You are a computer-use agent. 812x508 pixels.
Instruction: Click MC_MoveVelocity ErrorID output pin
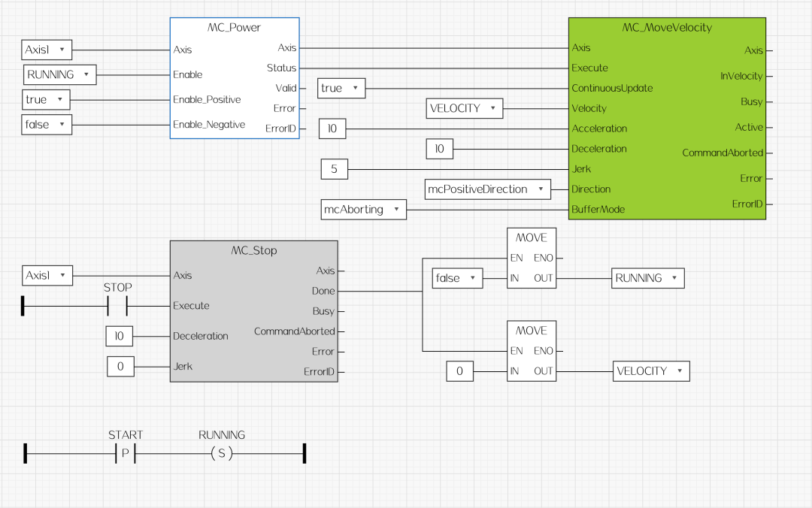[747, 204]
